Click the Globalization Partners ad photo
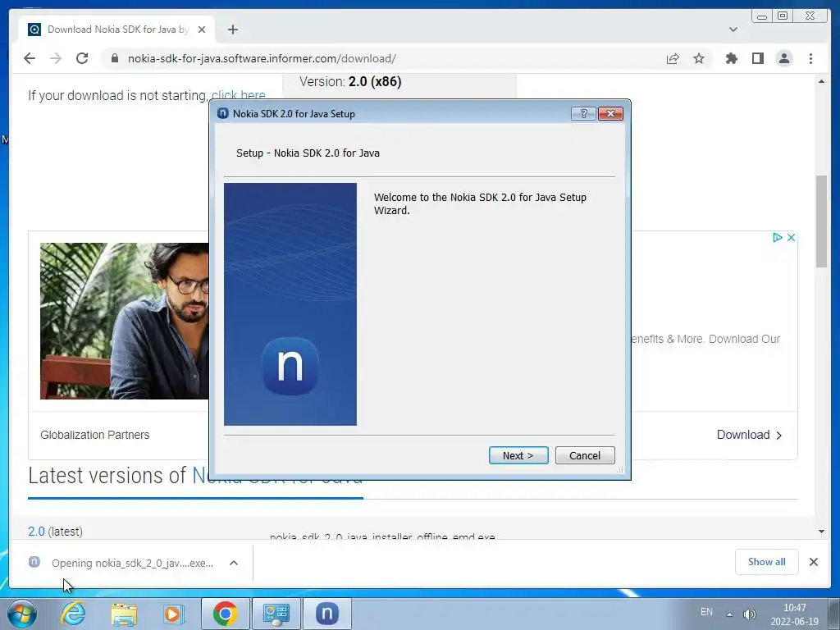 click(x=125, y=321)
